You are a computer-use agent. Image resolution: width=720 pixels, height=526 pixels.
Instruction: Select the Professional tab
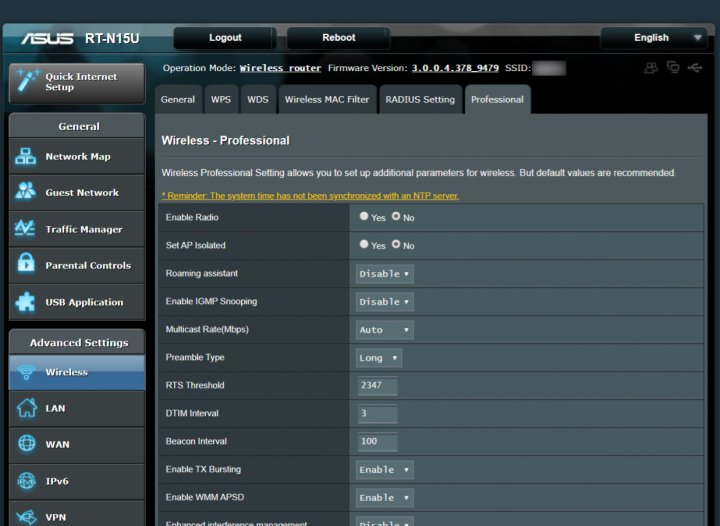coord(497,100)
